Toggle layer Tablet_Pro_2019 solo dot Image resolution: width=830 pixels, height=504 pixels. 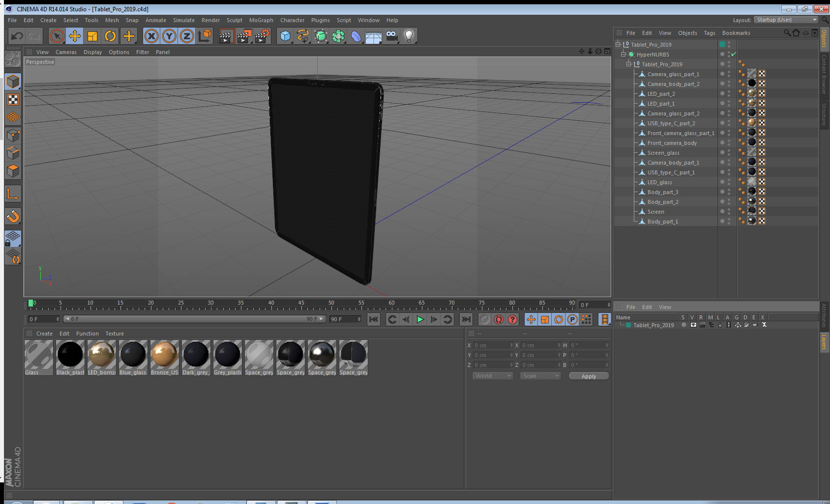(683, 325)
